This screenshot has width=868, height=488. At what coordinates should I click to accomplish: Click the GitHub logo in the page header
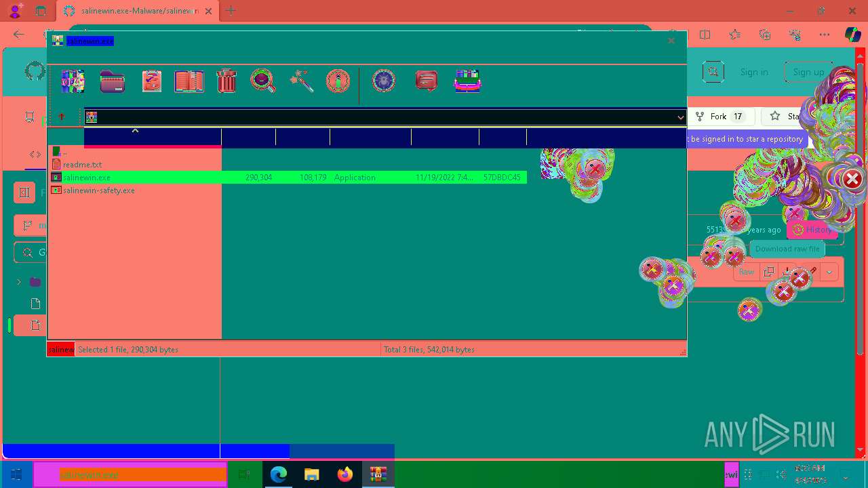coord(35,71)
